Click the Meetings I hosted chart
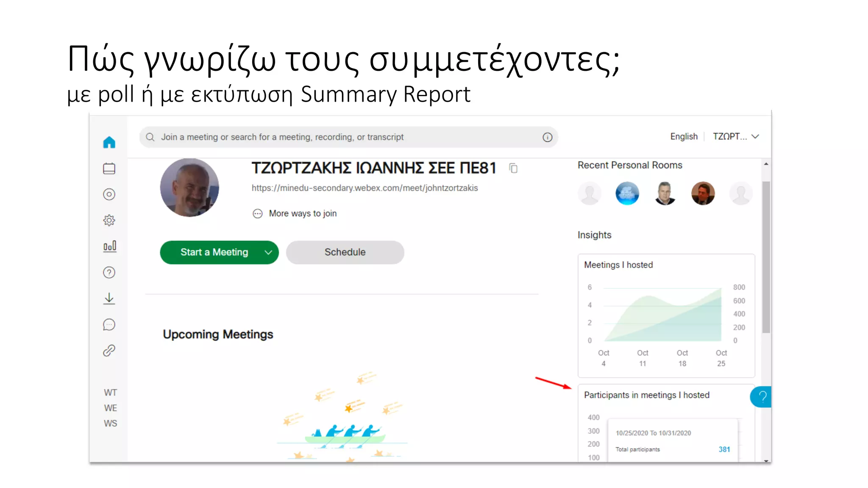The height and width of the screenshot is (488, 868). click(x=666, y=316)
